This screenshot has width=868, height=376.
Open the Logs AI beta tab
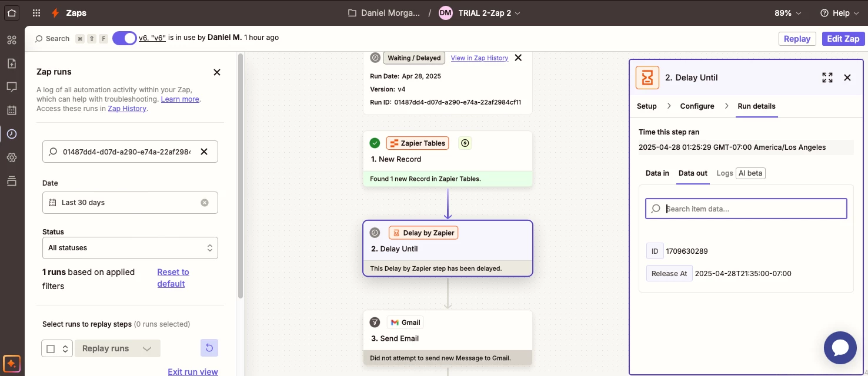[740, 173]
